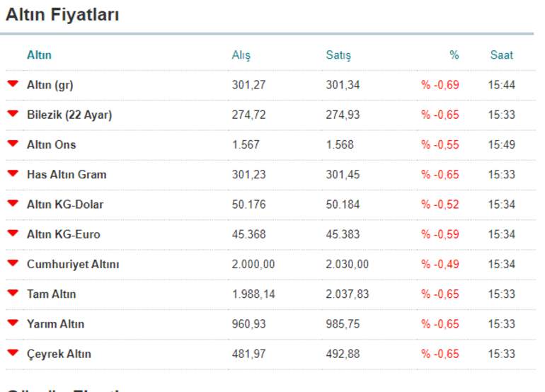Click the down arrow icon for Altın Ons
This screenshot has width=545, height=392.
(x=13, y=144)
